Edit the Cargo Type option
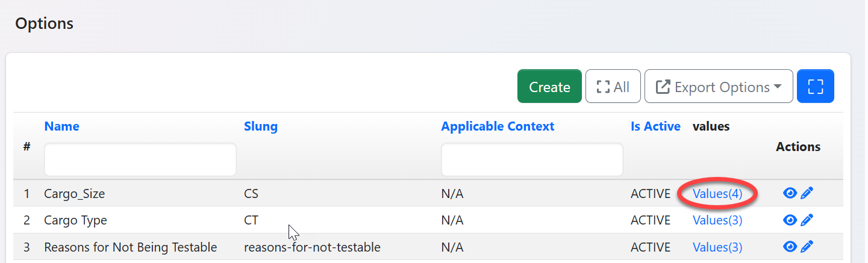868x263 pixels. pos(807,220)
